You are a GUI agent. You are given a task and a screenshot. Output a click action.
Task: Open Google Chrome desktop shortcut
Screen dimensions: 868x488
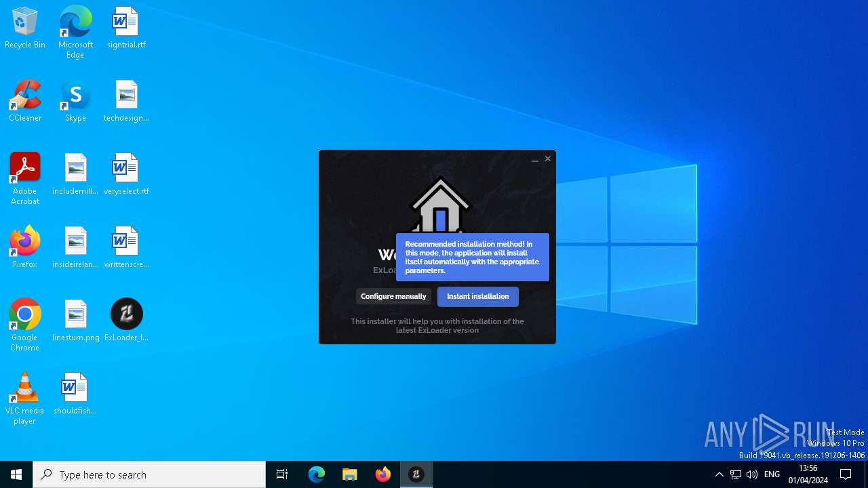coord(25,325)
